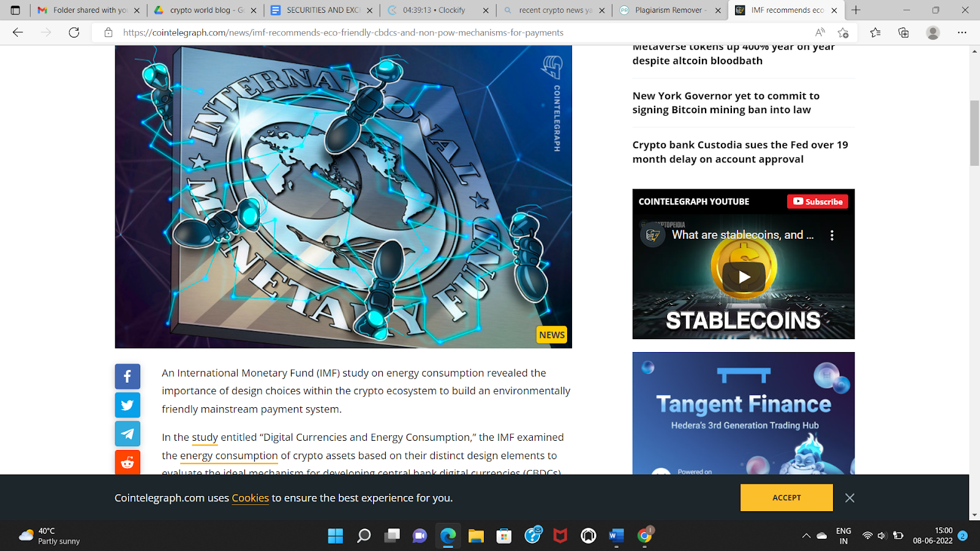Click the NEWS badge on article image
Image resolution: width=980 pixels, height=551 pixels.
click(x=552, y=335)
